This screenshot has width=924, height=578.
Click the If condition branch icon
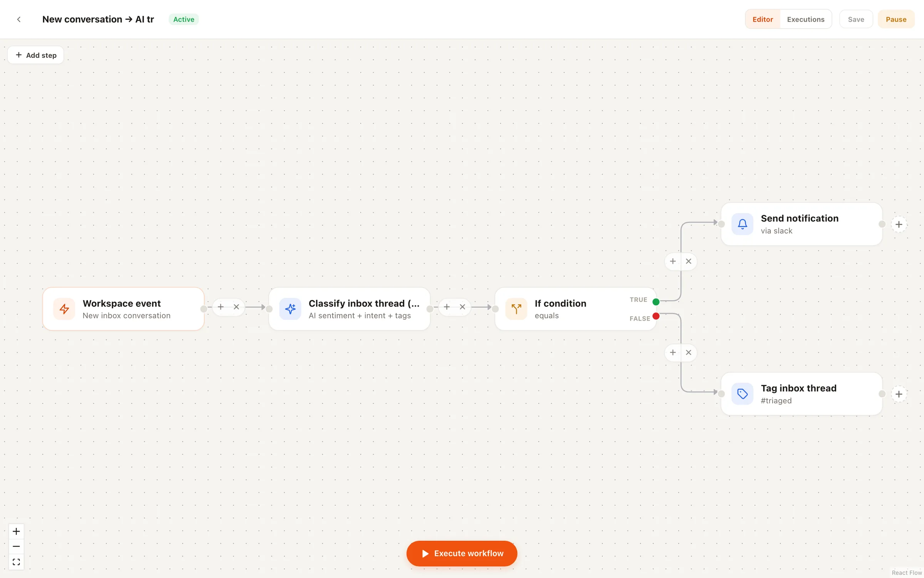[x=516, y=309]
